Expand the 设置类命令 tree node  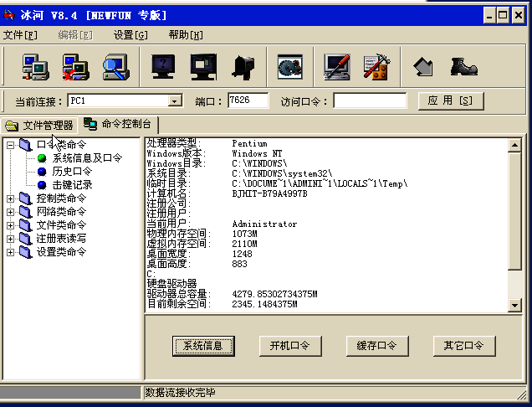click(x=11, y=252)
